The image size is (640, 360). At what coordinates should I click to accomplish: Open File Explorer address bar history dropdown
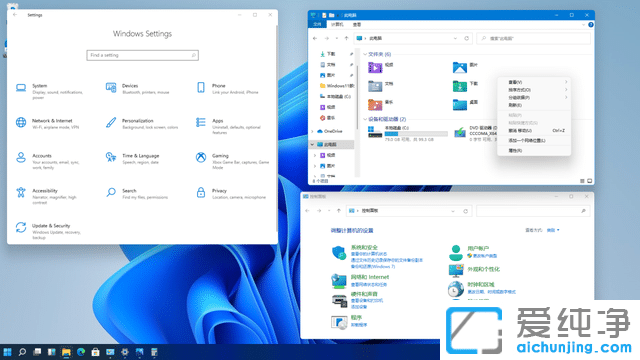(x=455, y=38)
